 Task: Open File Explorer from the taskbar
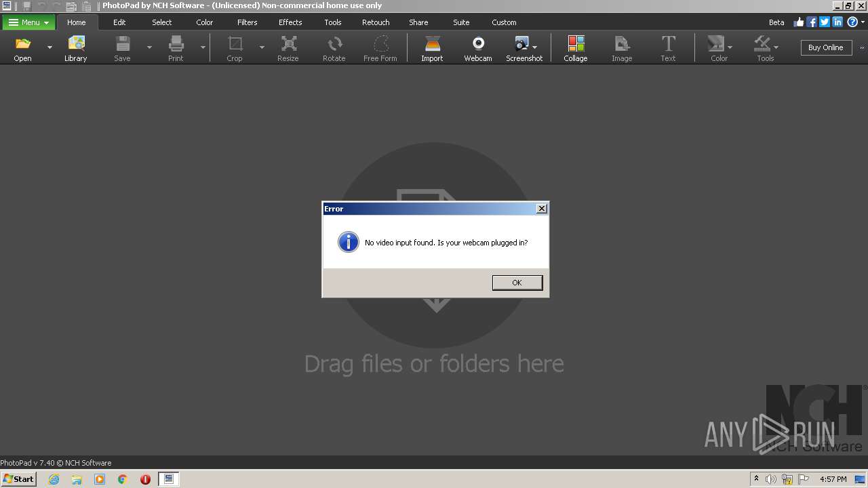77,479
